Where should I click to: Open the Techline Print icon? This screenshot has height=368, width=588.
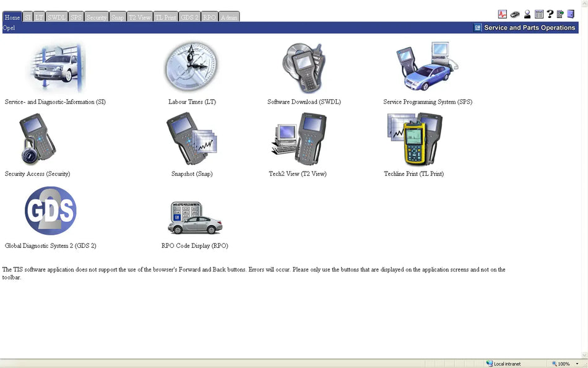click(413, 138)
